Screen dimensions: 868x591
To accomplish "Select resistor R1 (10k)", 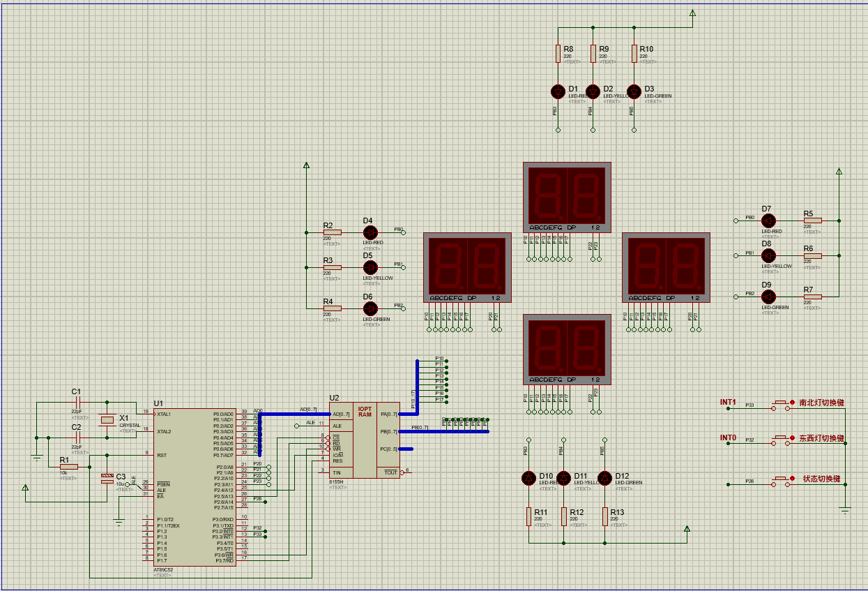I will pos(69,467).
